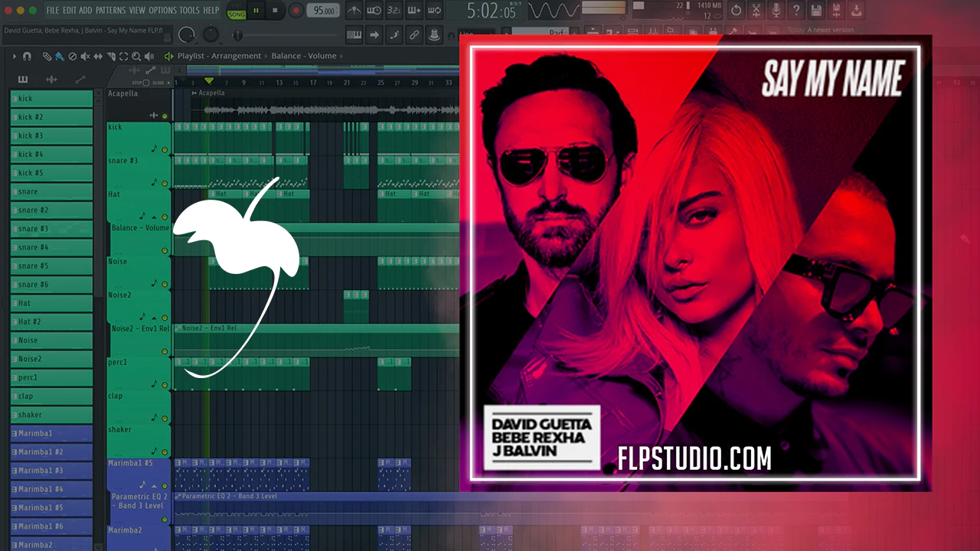Mute the shaker playlist track
The image size is (980, 551).
point(165,452)
